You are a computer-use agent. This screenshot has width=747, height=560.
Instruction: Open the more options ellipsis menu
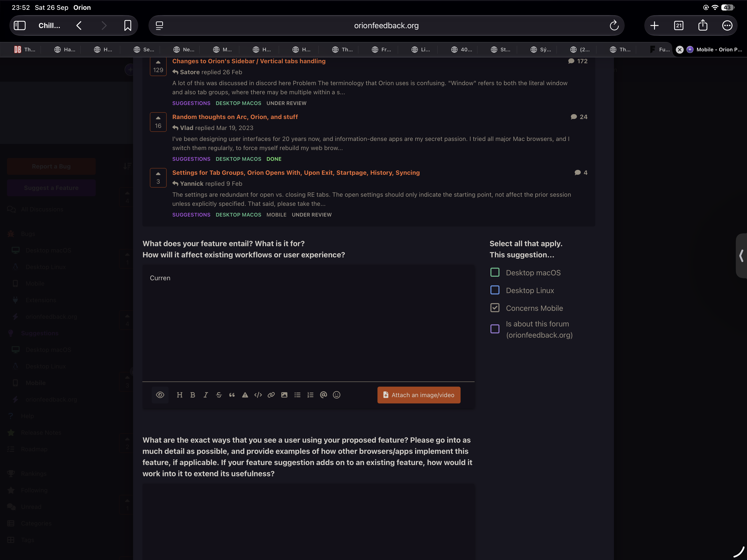(727, 25)
